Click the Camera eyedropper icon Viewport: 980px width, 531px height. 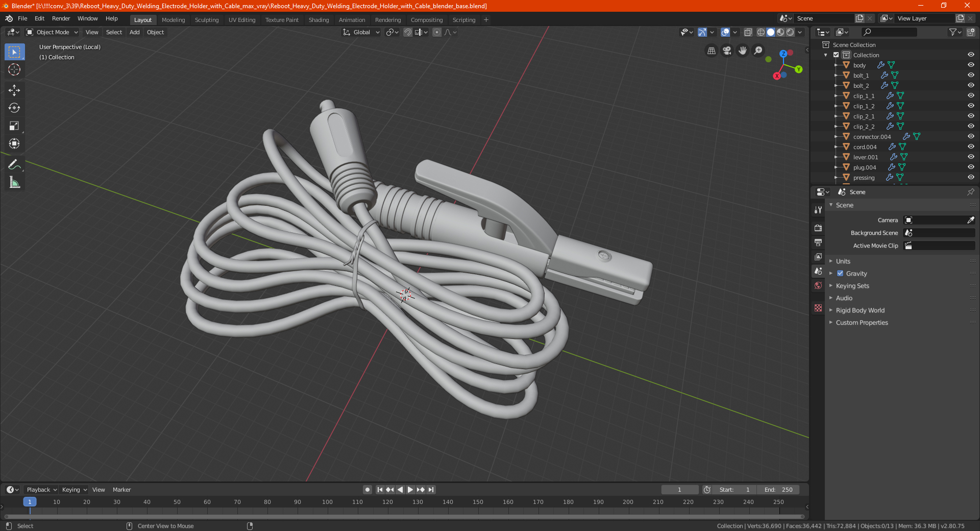(x=970, y=220)
